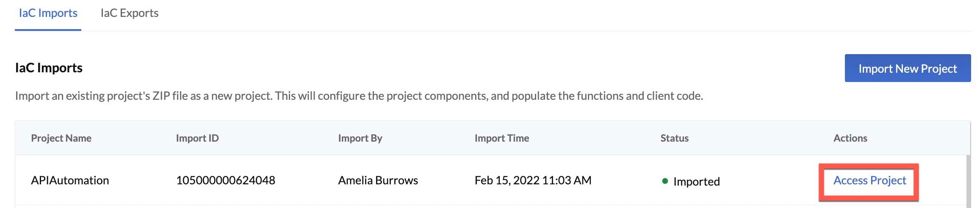
Task: Click the Import New Project button
Action: [x=908, y=68]
